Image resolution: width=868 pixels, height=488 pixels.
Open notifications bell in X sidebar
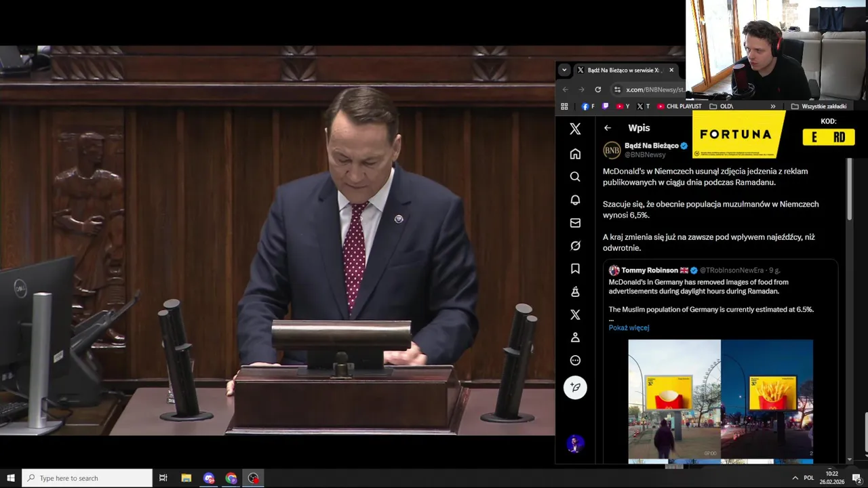pyautogui.click(x=575, y=200)
